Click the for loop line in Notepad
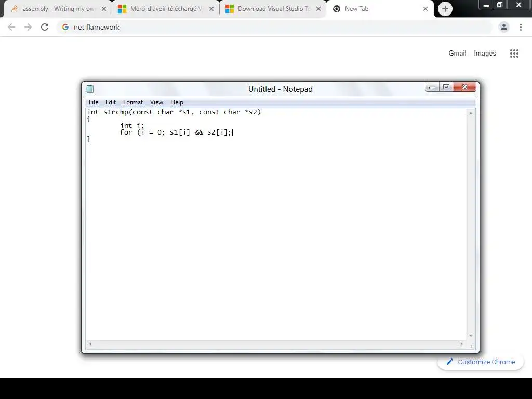The height and width of the screenshot is (399, 532). pos(176,132)
